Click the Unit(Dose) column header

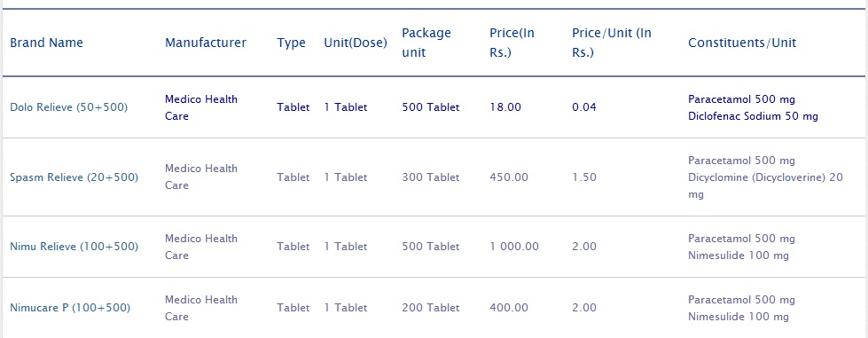click(356, 43)
